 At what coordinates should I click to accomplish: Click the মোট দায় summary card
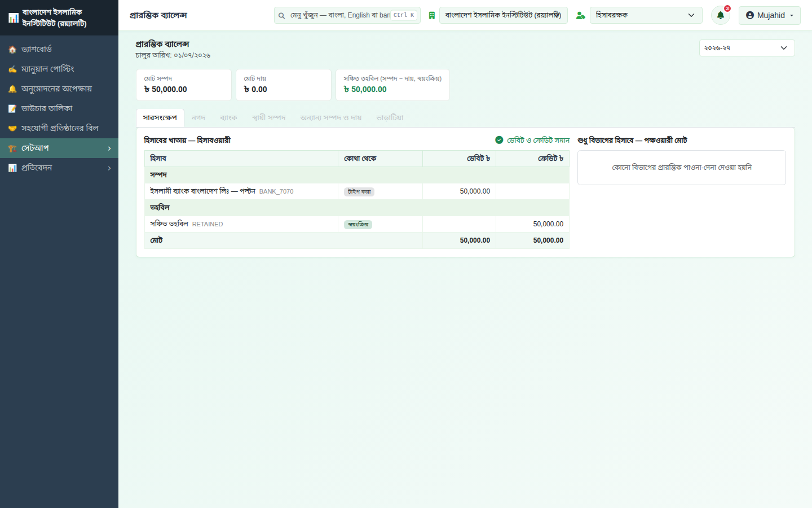(x=284, y=85)
